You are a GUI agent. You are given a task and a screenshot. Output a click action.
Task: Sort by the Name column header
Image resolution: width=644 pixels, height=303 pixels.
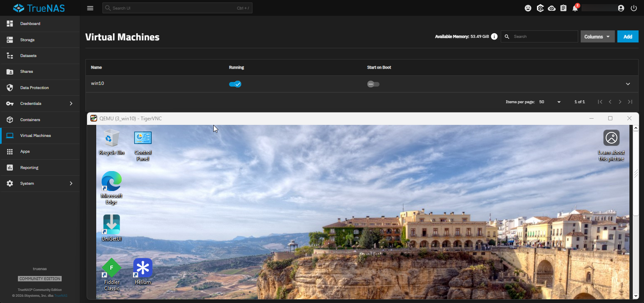pos(96,67)
